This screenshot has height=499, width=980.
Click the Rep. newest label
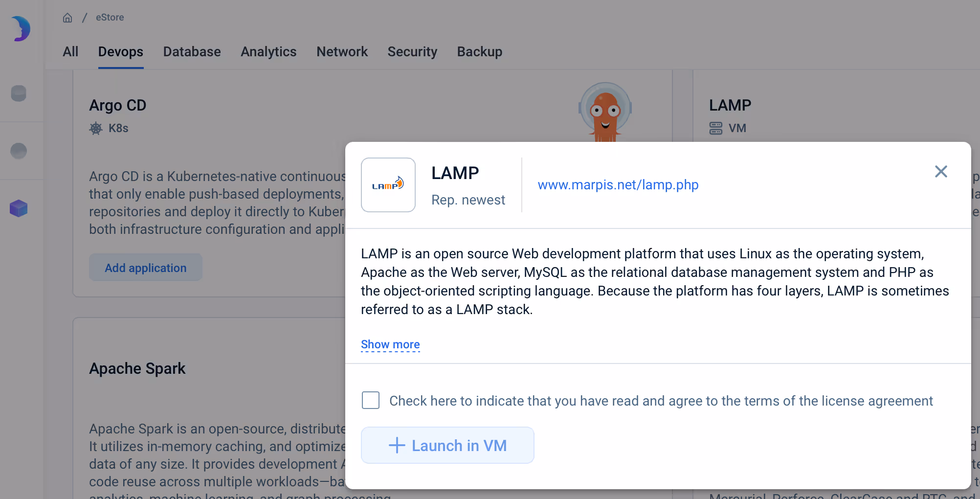(468, 200)
